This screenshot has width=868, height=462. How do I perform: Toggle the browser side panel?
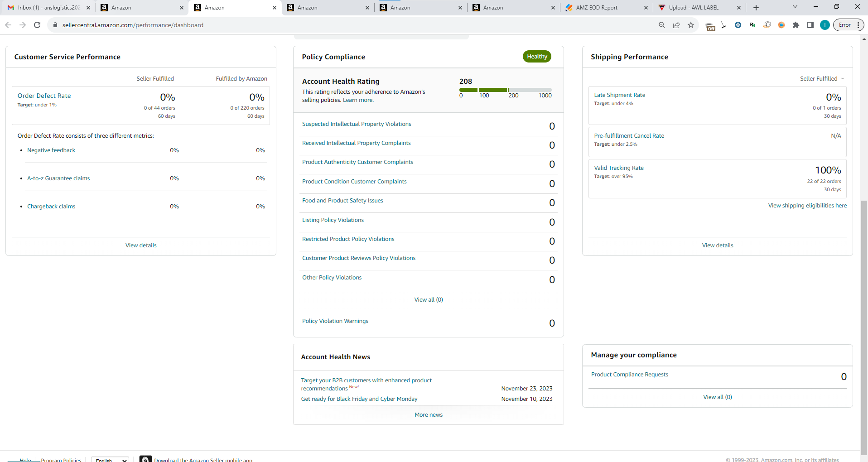pos(810,25)
